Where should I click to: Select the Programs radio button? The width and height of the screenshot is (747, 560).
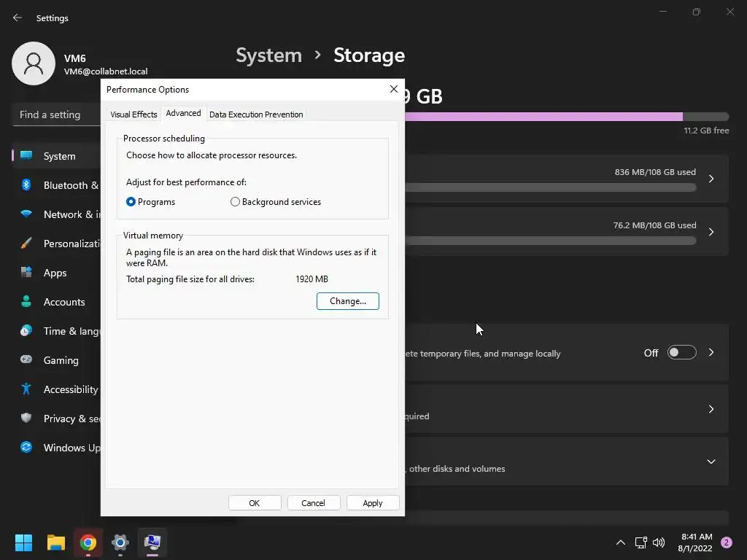point(131,202)
